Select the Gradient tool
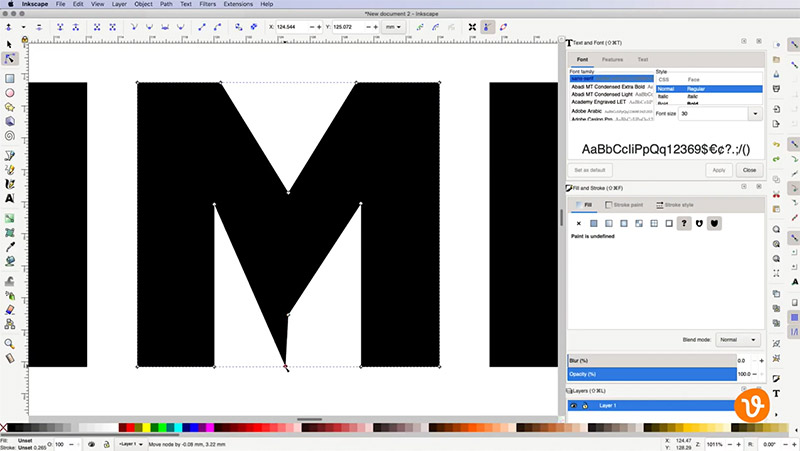The height and width of the screenshot is (451, 800). click(9, 218)
